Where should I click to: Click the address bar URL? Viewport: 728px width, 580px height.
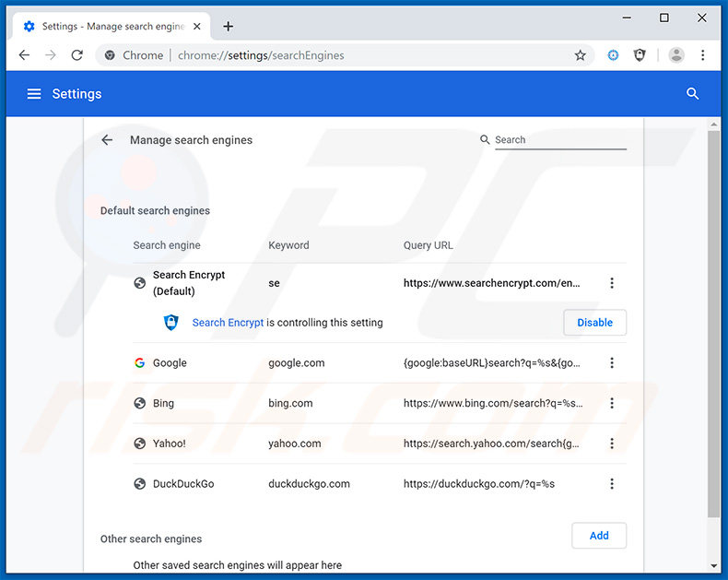(261, 55)
